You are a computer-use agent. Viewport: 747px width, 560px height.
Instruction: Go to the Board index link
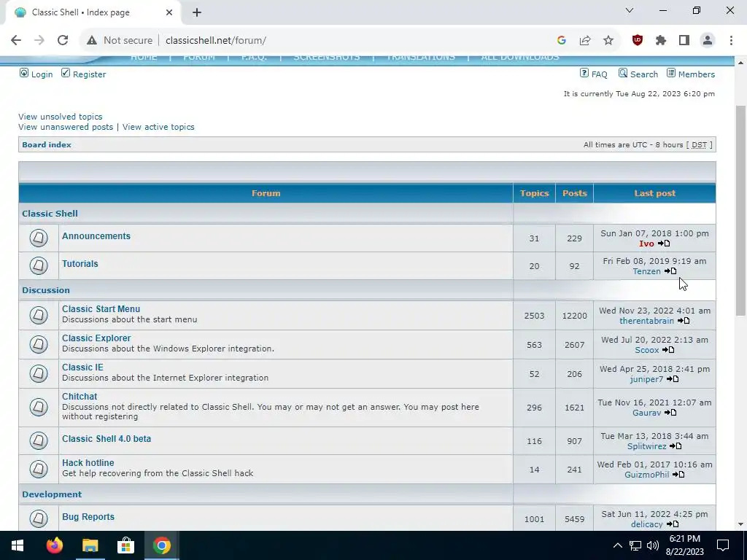[x=47, y=145]
